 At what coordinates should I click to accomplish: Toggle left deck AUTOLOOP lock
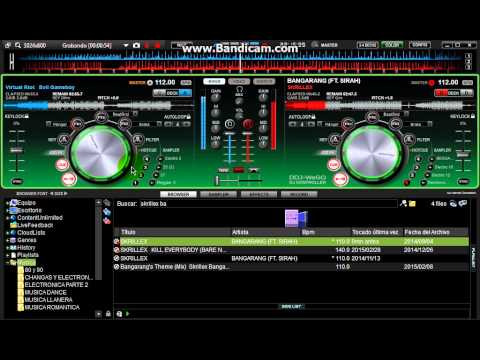(x=189, y=117)
